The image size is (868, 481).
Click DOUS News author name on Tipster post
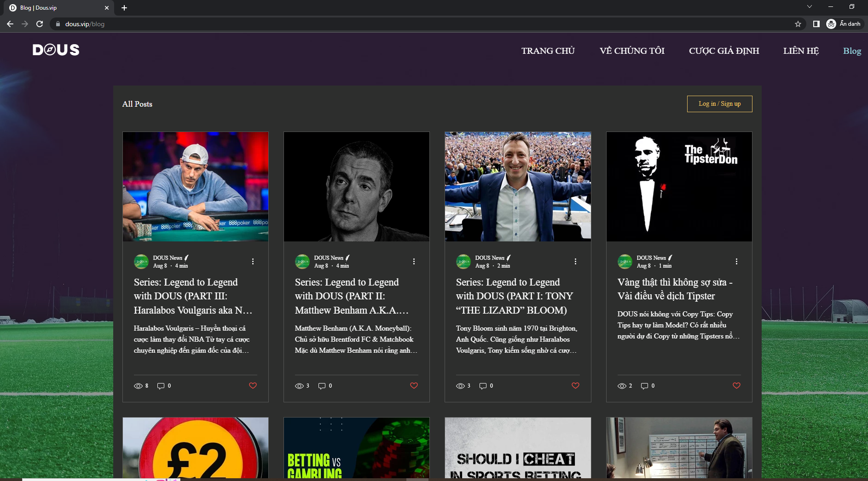[651, 258]
